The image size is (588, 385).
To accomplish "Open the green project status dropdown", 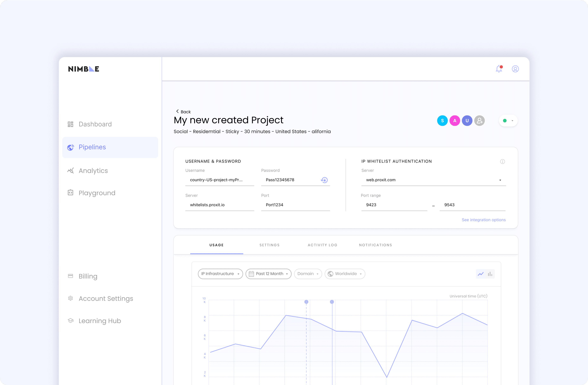I will tap(508, 121).
